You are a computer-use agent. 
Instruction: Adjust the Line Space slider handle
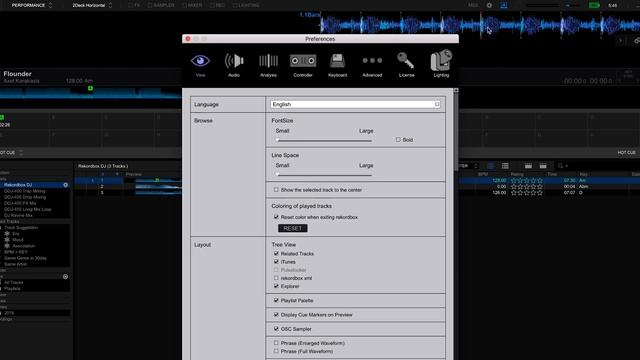point(277,174)
